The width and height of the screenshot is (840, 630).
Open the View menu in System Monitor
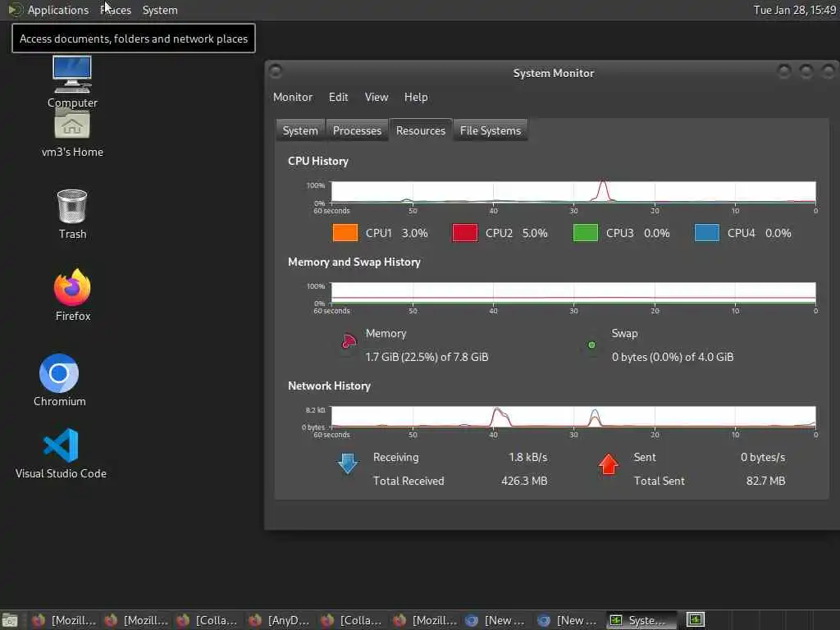coord(376,97)
